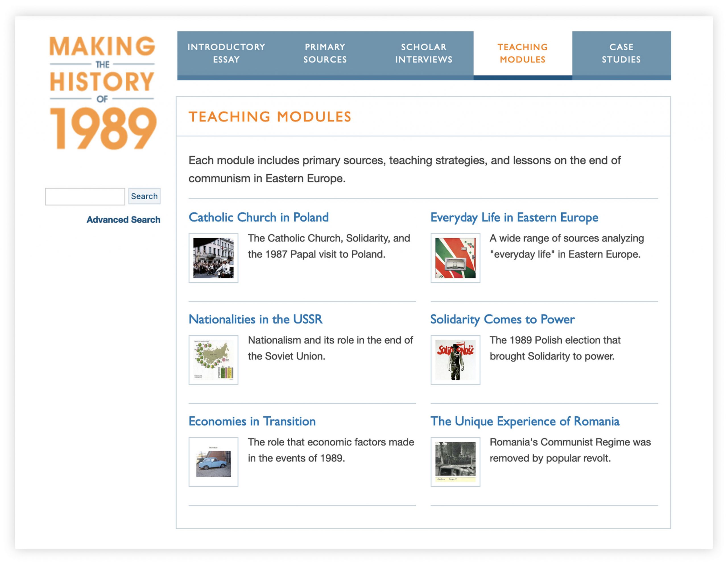Open the Advanced Search link
Image resolution: width=728 pixels, height=568 pixels.
point(123,220)
